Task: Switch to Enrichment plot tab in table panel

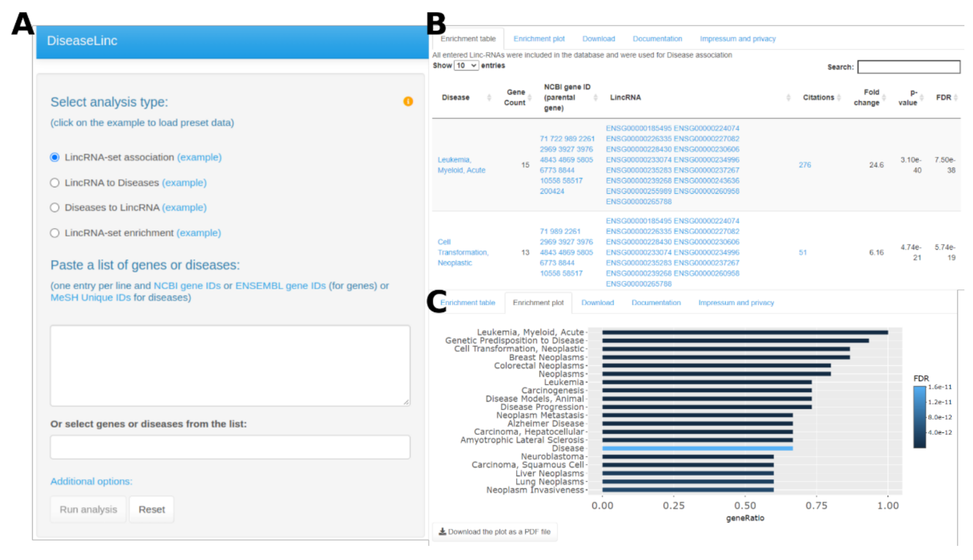Action: 539,39
